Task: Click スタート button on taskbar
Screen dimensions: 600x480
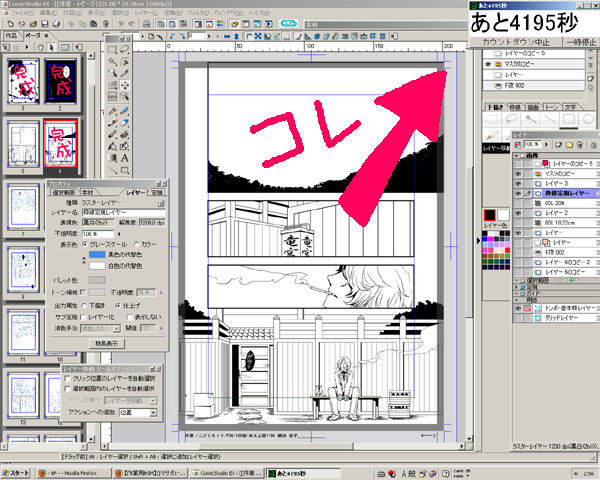Action: pyautogui.click(x=16, y=473)
